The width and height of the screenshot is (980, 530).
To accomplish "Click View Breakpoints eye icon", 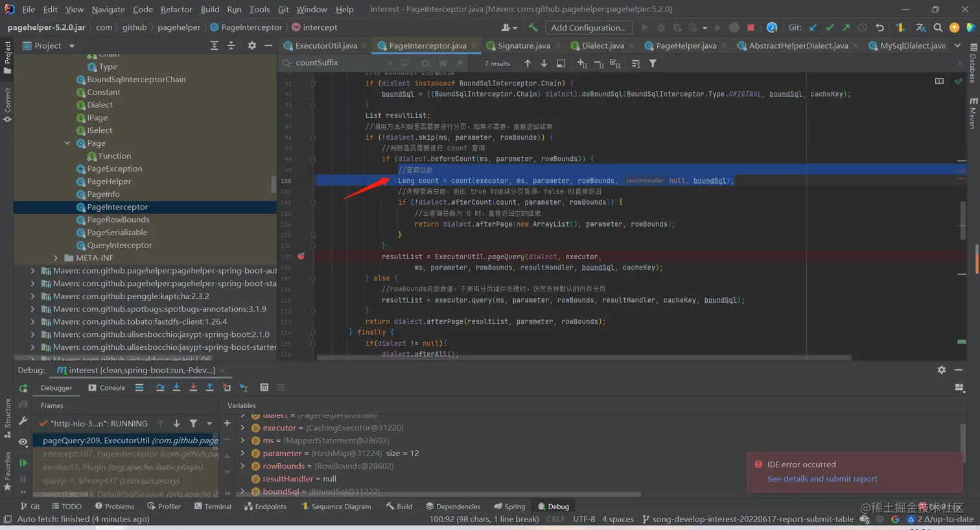I will [23, 442].
